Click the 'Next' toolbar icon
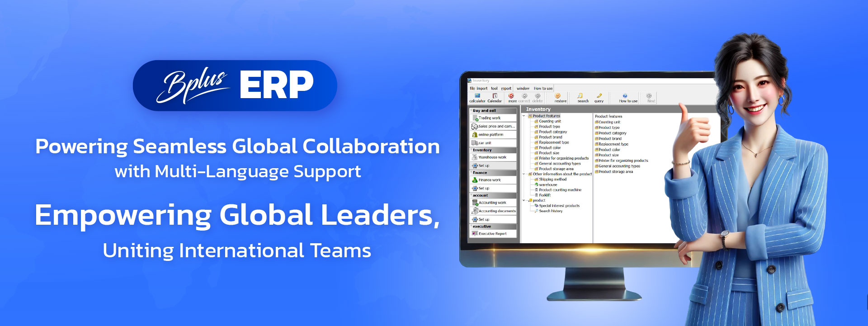The height and width of the screenshot is (326, 868). pyautogui.click(x=649, y=96)
